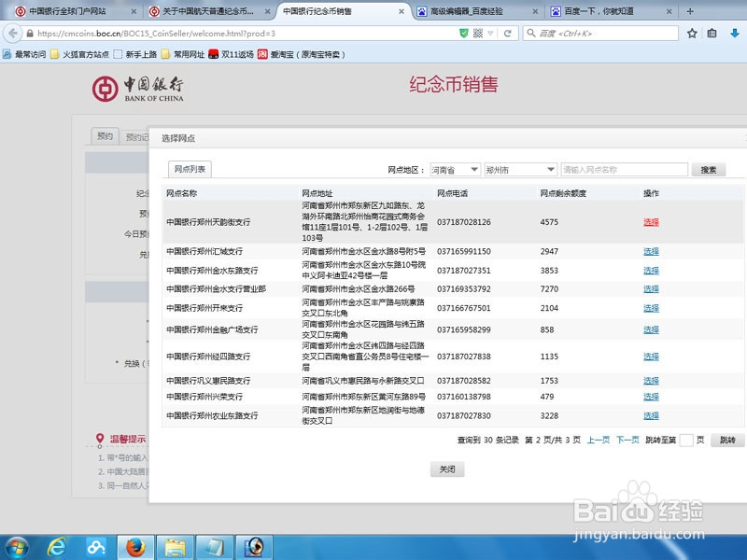Open the 双11返场 bookmark
The image size is (747, 560).
pyautogui.click(x=231, y=54)
